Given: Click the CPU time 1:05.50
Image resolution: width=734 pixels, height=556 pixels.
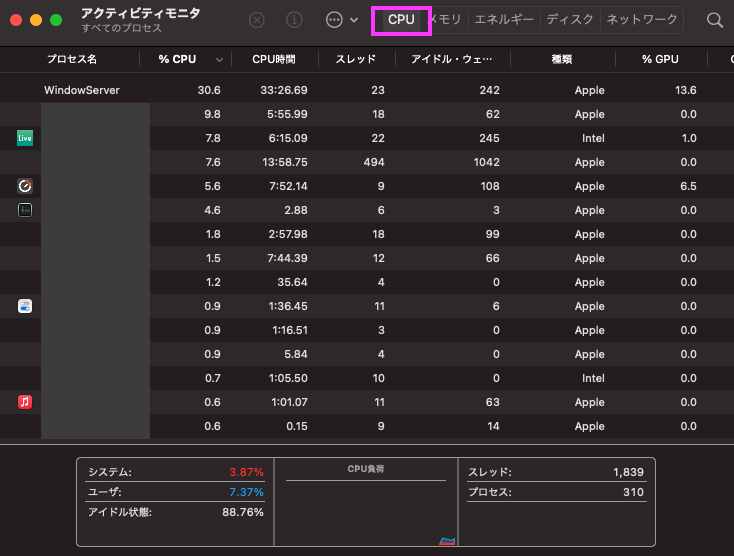Looking at the screenshot, I should [x=288, y=378].
